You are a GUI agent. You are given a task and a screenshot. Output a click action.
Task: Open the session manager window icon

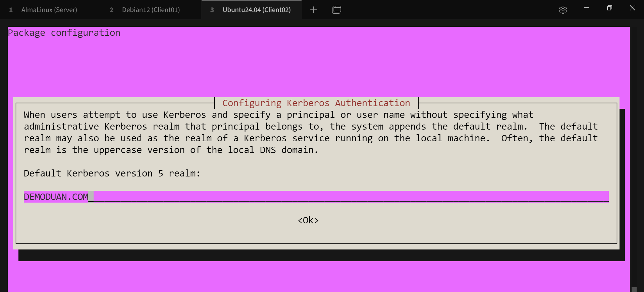[336, 10]
